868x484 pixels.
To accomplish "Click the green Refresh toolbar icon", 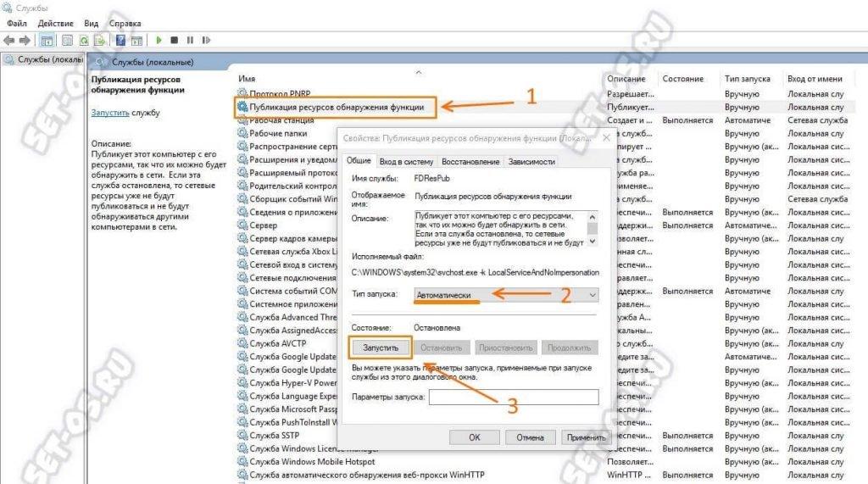I will pos(84,41).
